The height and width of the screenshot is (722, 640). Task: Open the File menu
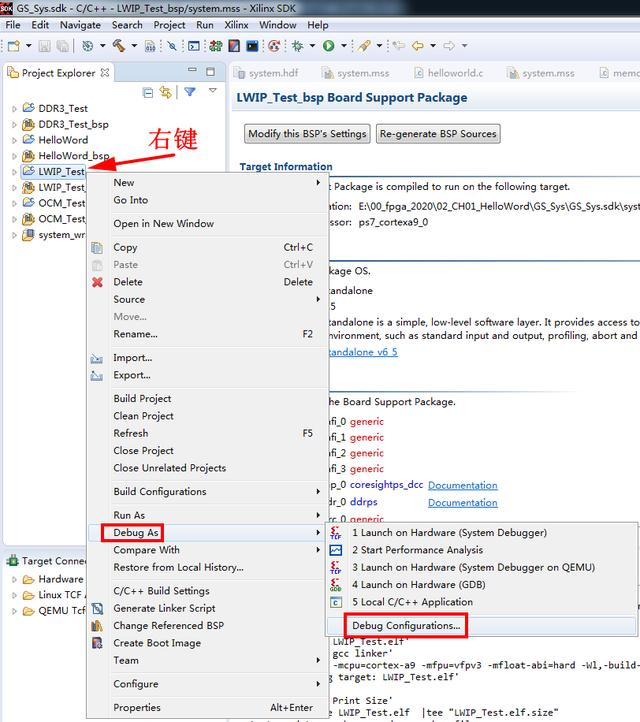13,25
